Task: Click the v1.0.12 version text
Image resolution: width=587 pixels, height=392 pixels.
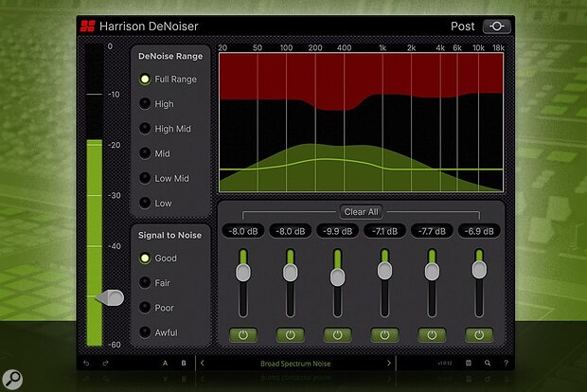Action: pos(445,364)
